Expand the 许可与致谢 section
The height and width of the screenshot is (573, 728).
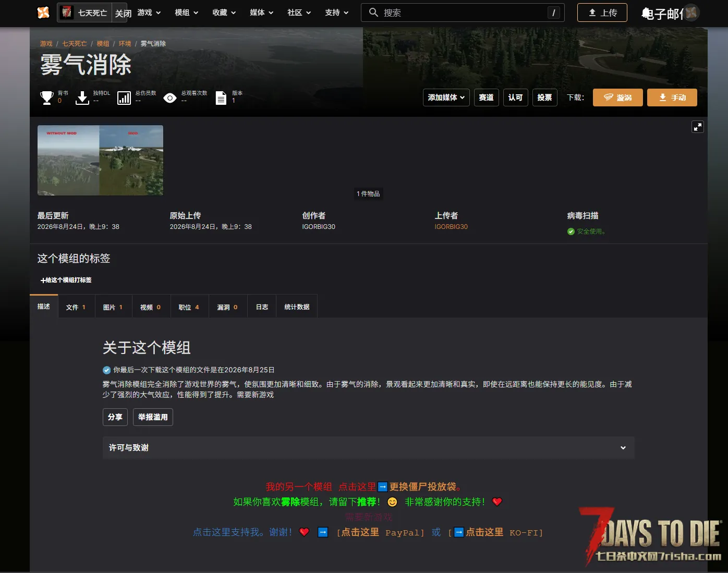(369, 448)
